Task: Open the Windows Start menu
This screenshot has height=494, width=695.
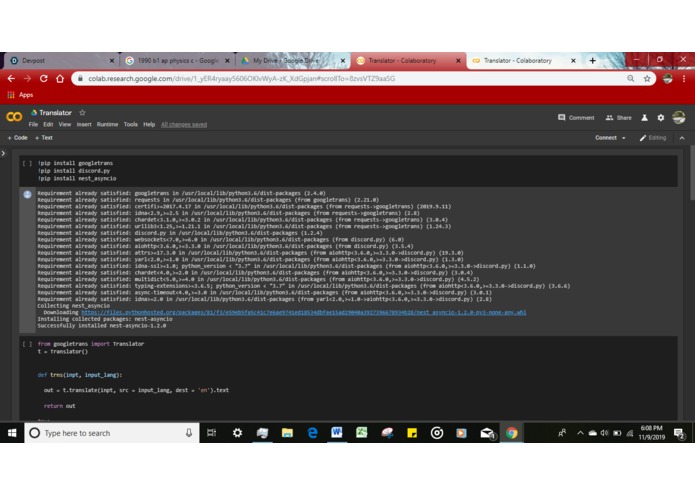Action: [12, 433]
